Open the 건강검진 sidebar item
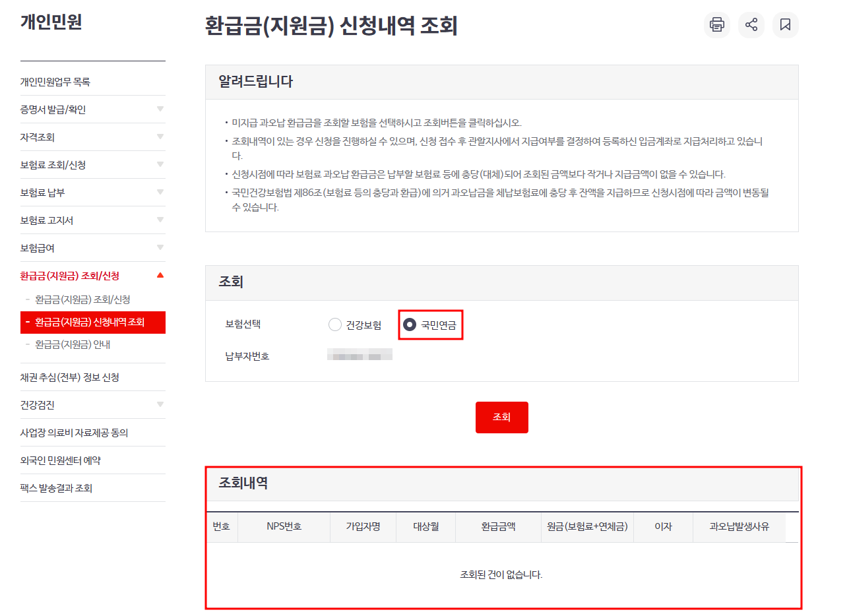 pos(38,405)
